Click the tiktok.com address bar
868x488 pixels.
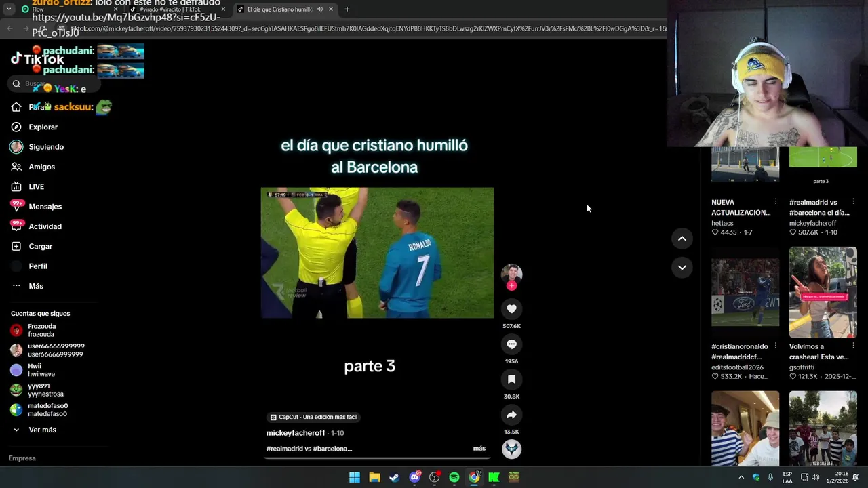[370, 28]
